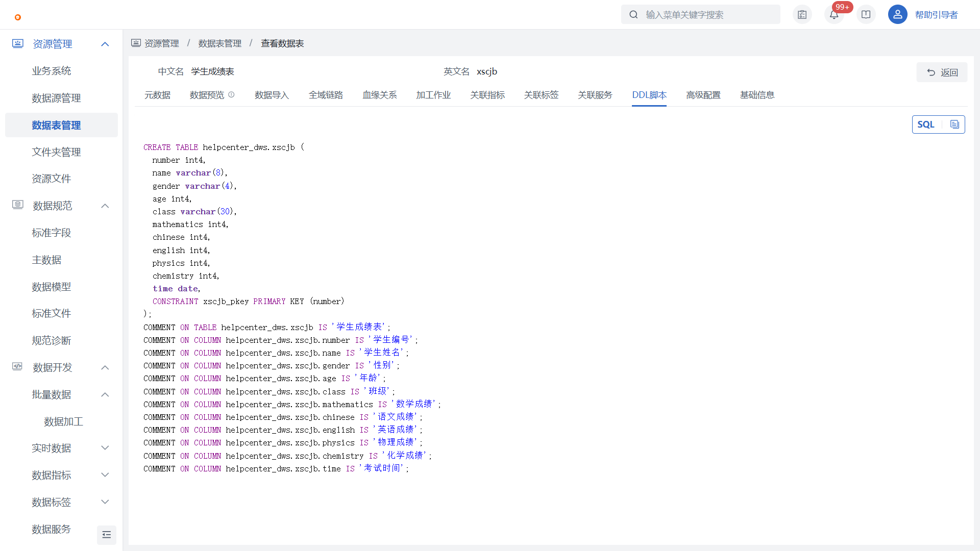This screenshot has width=980, height=551.
Task: Click the 返回 button
Action: pos(942,72)
